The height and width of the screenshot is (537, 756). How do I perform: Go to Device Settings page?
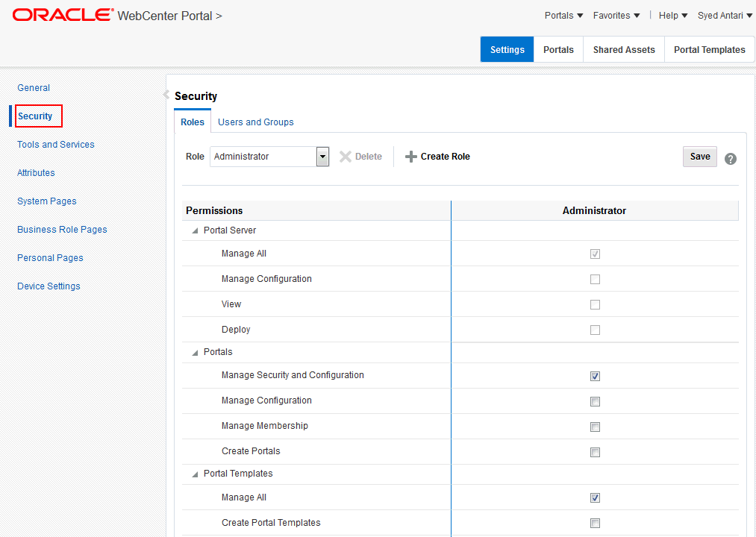[x=49, y=286]
